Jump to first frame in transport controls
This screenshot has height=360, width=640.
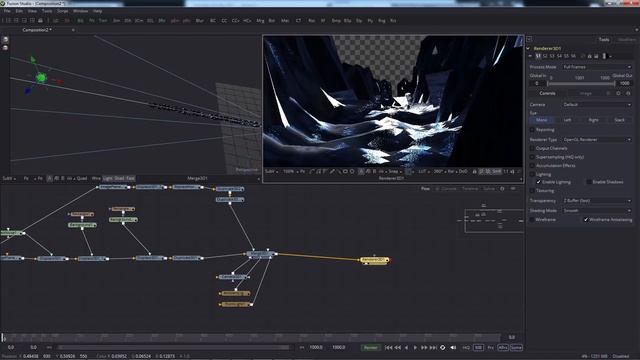389,347
